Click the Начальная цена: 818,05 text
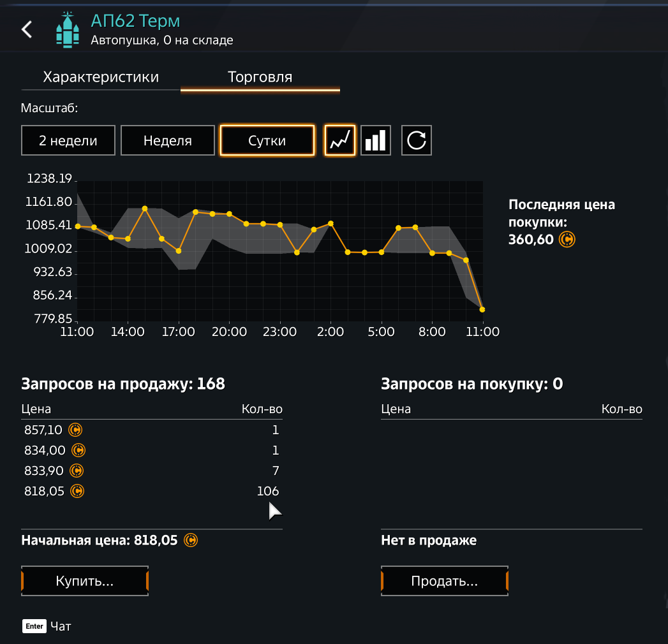Image resolution: width=668 pixels, height=644 pixels. pyautogui.click(x=100, y=541)
